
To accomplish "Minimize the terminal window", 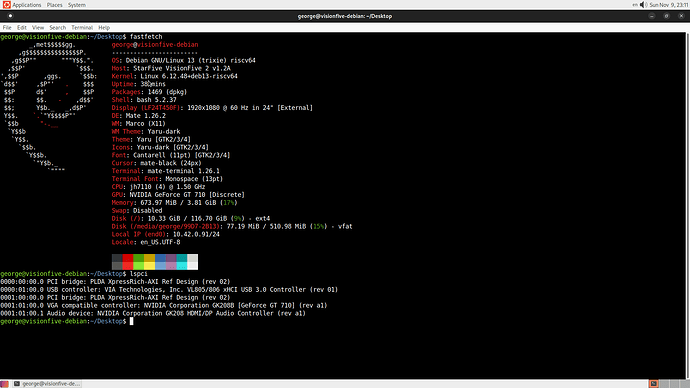I will point(652,16).
